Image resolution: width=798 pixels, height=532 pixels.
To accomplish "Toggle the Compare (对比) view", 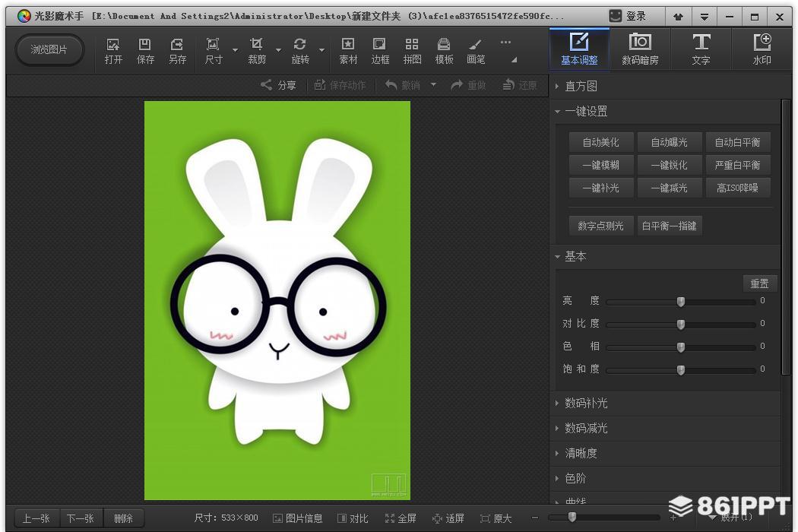I will pos(353,518).
